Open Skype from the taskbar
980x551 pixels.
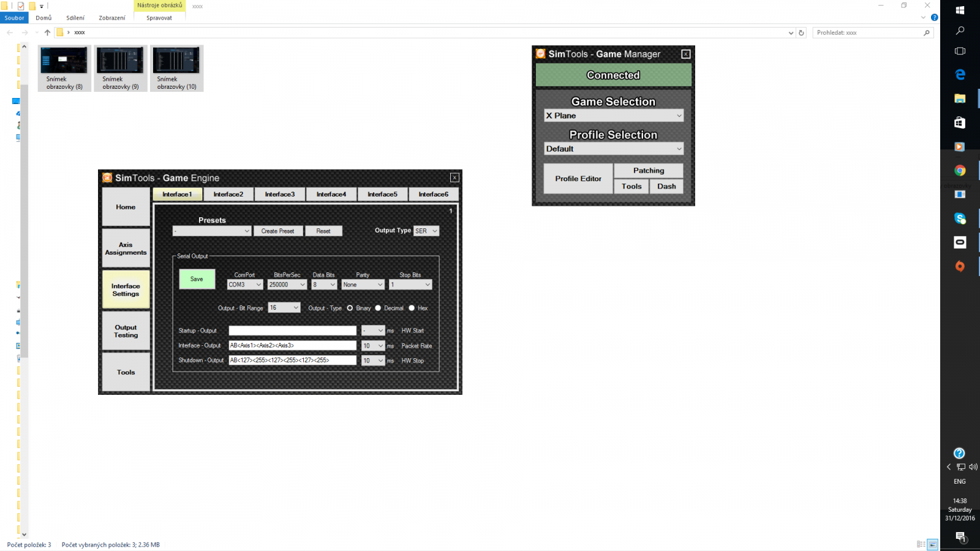pos(960,219)
